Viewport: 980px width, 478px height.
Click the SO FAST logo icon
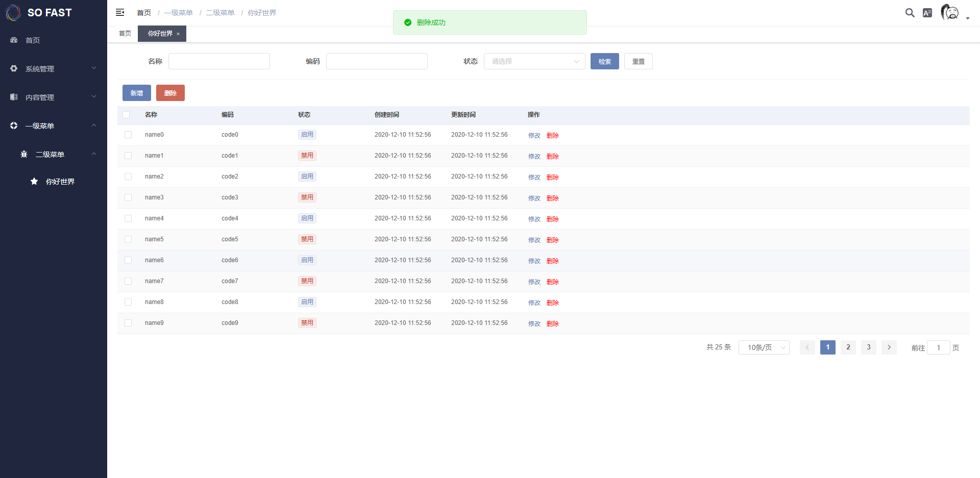(x=13, y=13)
